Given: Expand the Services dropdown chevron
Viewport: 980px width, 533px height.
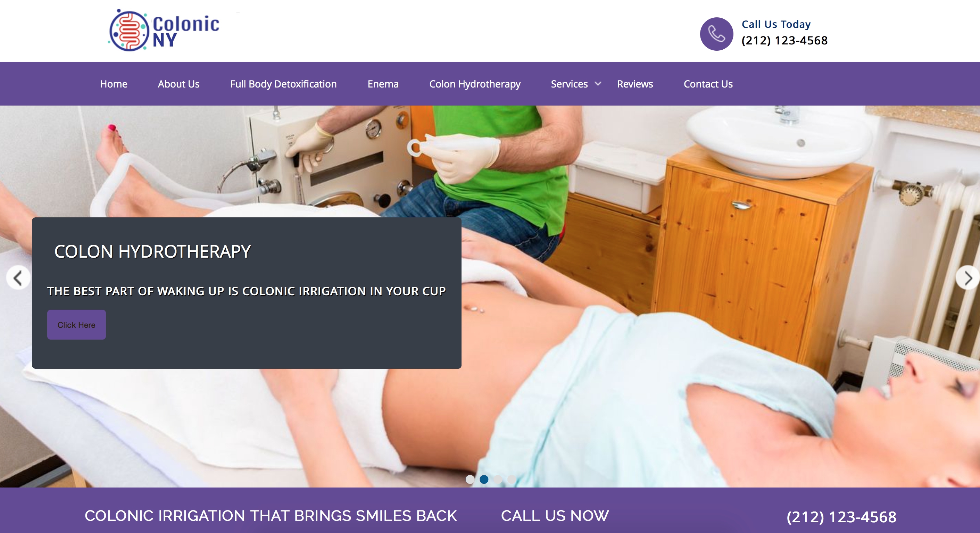Looking at the screenshot, I should tap(598, 84).
